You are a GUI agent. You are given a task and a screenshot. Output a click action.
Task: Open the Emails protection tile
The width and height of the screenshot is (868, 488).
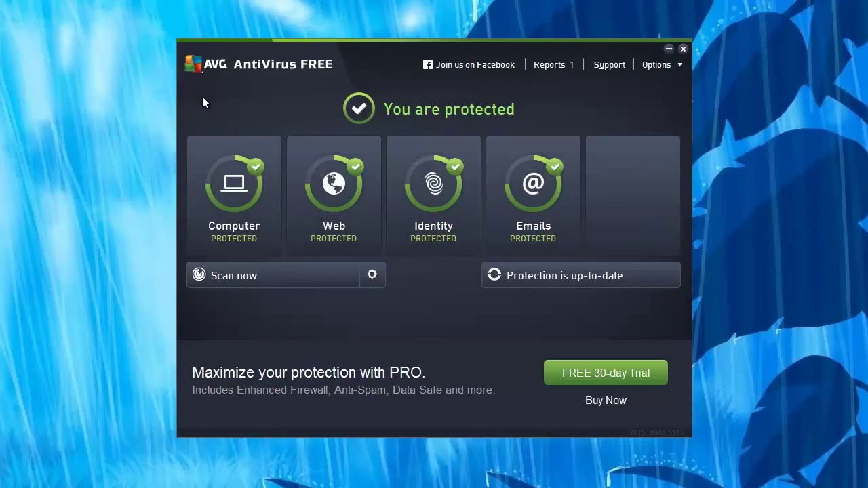[533, 195]
